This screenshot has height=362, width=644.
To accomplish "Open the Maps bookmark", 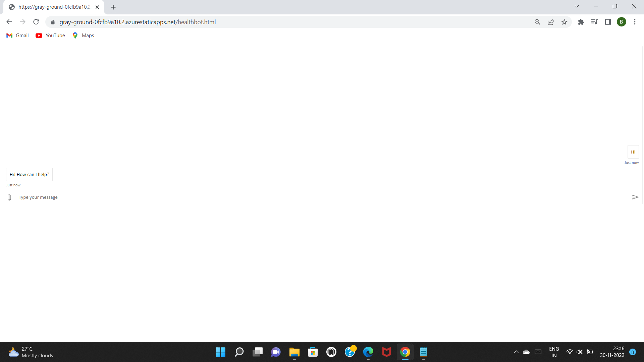I will coord(83,36).
